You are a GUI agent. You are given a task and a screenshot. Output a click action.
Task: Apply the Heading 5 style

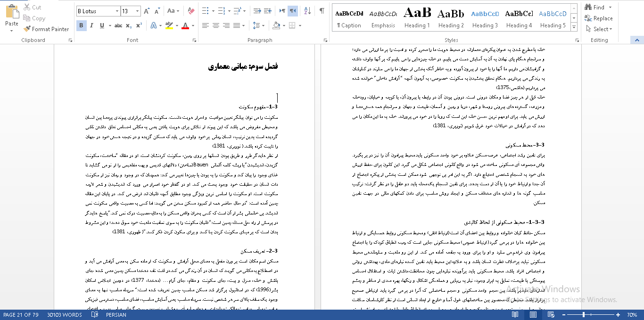click(553, 19)
